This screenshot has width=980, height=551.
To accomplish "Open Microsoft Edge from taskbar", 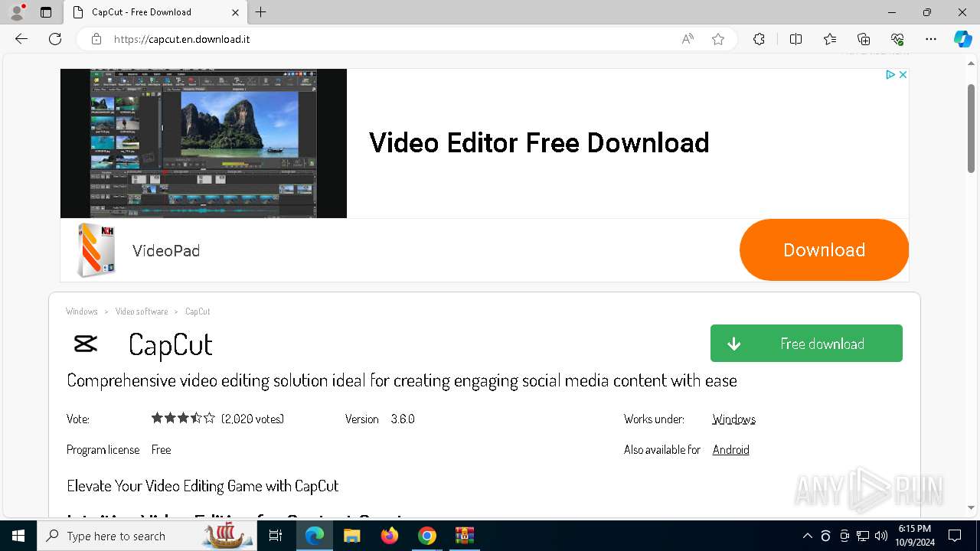I will pos(315,536).
